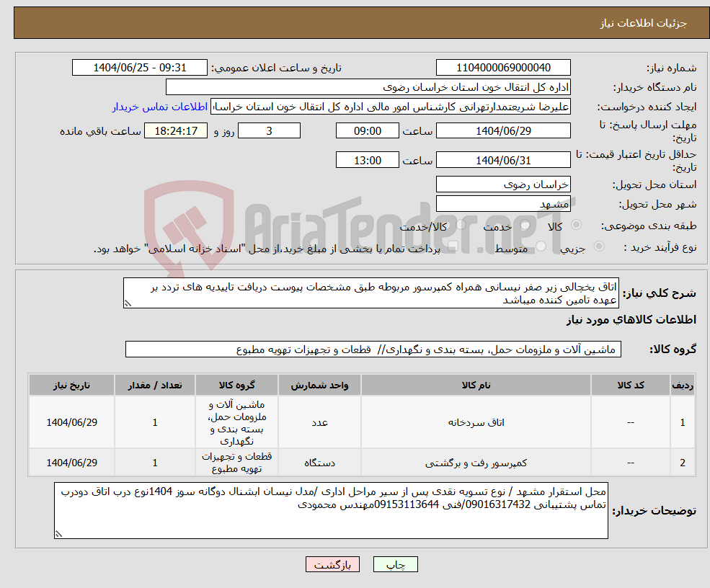Image resolution: width=710 pixels, height=588 pixels.
Task: Open the شهر محل تحویل selector showing مشهد
Action: [503, 203]
